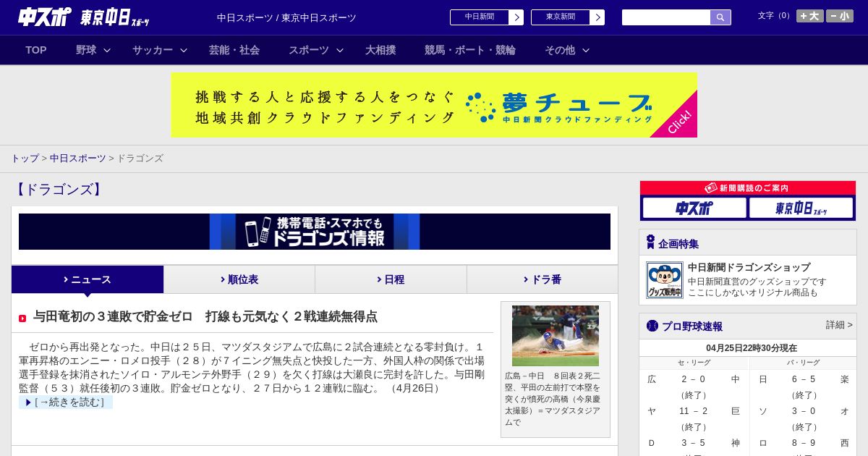Image resolution: width=868 pixels, height=456 pixels.
Task: Expand the その他 dropdown chevron
Action: 586,50
